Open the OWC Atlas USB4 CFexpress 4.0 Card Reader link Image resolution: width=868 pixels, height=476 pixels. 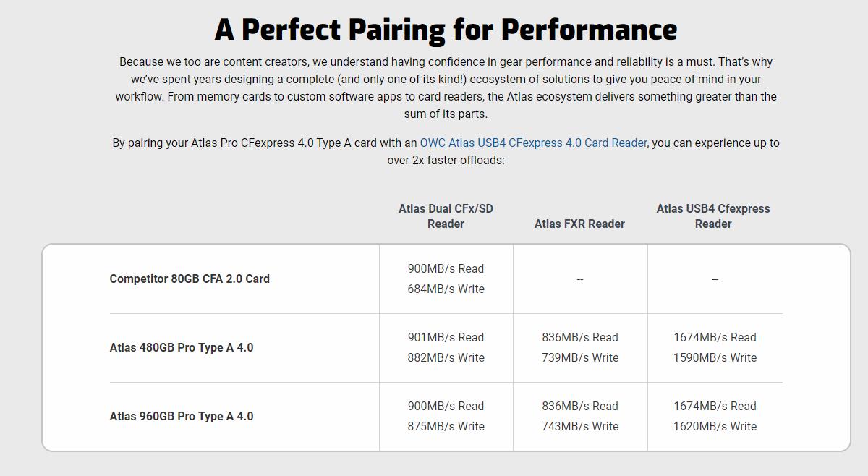(x=533, y=143)
